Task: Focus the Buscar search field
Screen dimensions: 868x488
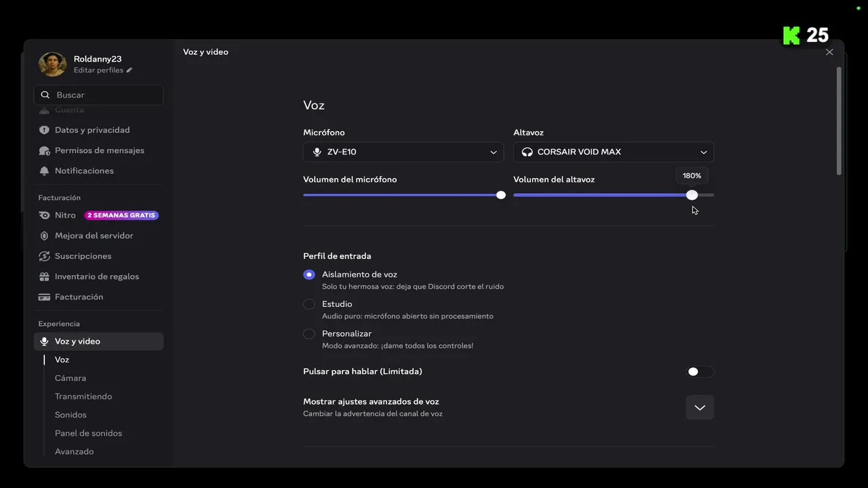Action: (98, 95)
